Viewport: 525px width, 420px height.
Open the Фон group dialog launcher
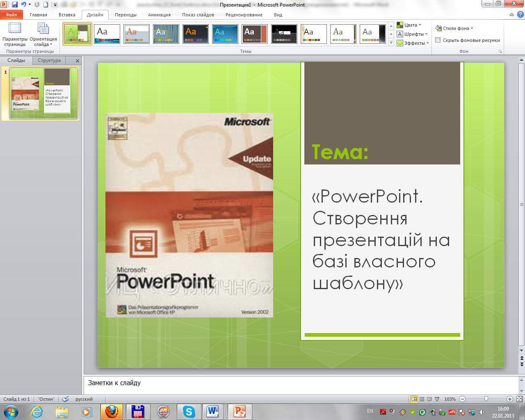click(x=500, y=52)
